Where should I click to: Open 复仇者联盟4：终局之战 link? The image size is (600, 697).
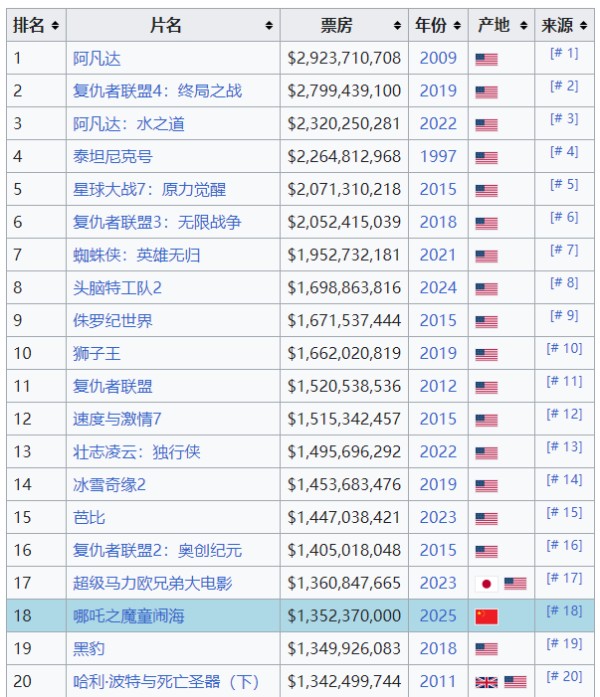[157, 91]
